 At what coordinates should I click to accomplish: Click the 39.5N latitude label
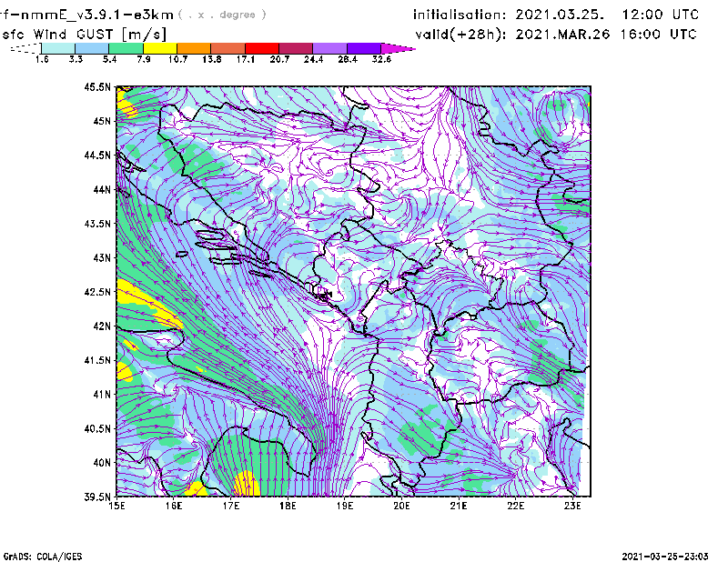tap(98, 497)
